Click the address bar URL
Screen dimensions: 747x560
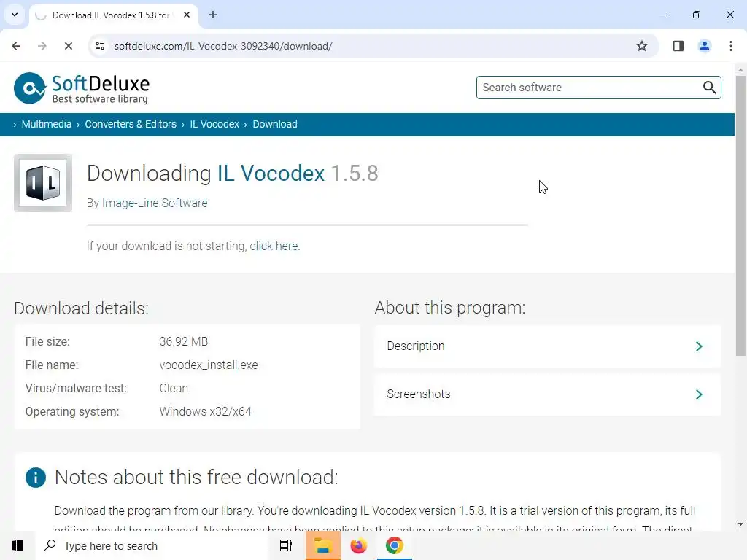[x=223, y=46]
